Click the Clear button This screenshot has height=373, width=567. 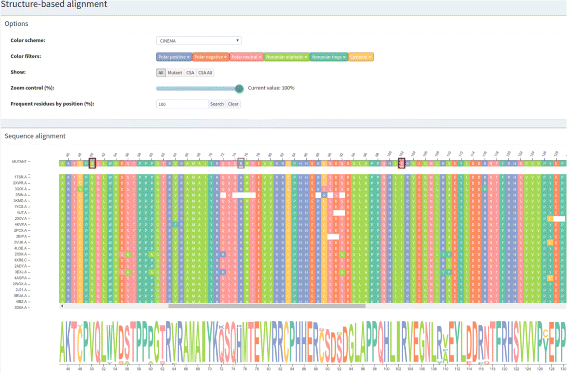coord(233,104)
